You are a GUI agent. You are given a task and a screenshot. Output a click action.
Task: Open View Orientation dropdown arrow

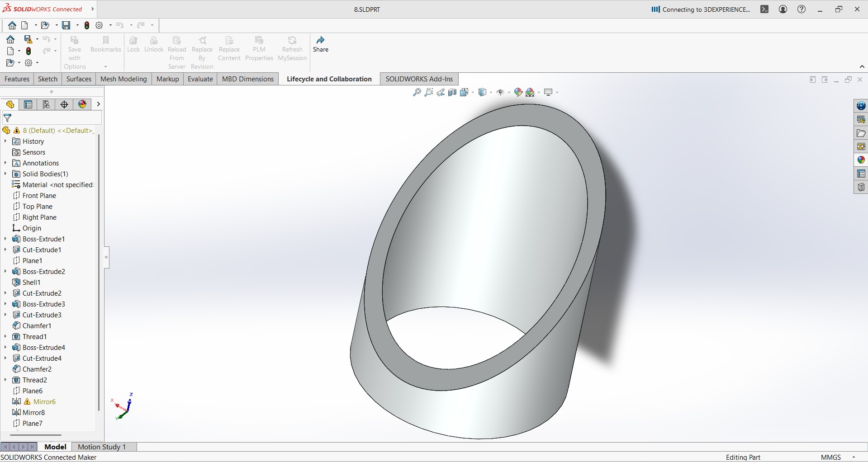(x=473, y=92)
